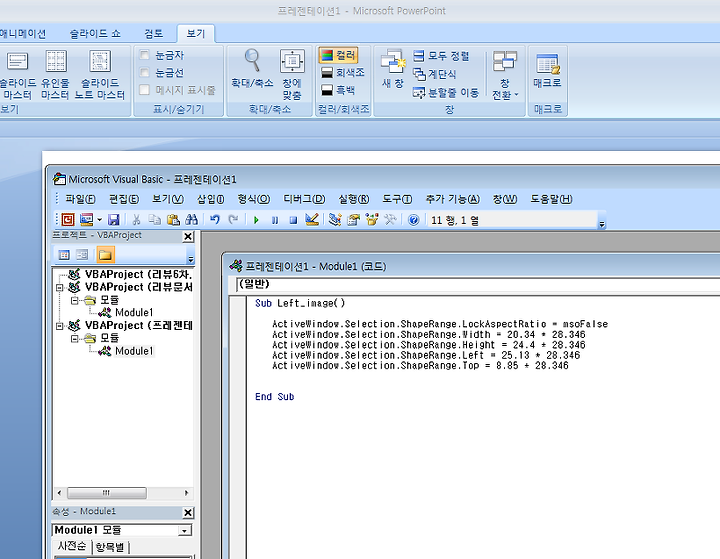Click the Break pause icon
The height and width of the screenshot is (559, 720).
click(275, 220)
